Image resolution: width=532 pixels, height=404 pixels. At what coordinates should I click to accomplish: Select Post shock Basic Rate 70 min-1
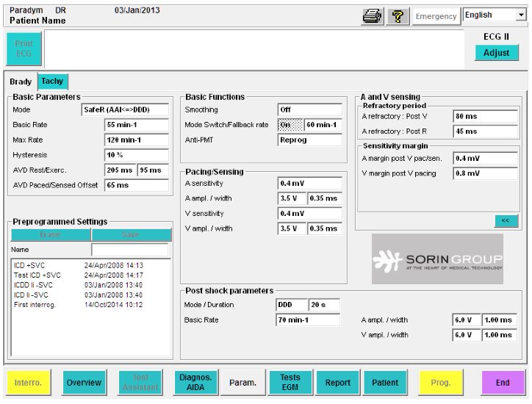click(308, 320)
